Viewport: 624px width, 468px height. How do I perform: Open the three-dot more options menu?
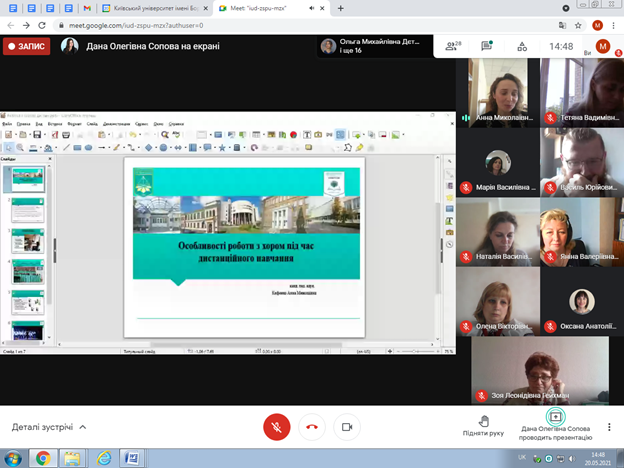(609, 426)
